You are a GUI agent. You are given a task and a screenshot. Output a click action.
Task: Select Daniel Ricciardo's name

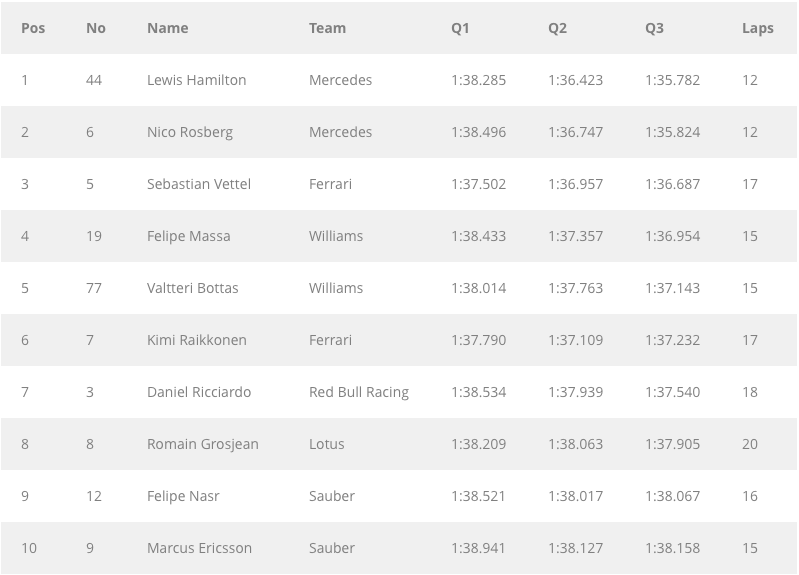[x=199, y=392]
